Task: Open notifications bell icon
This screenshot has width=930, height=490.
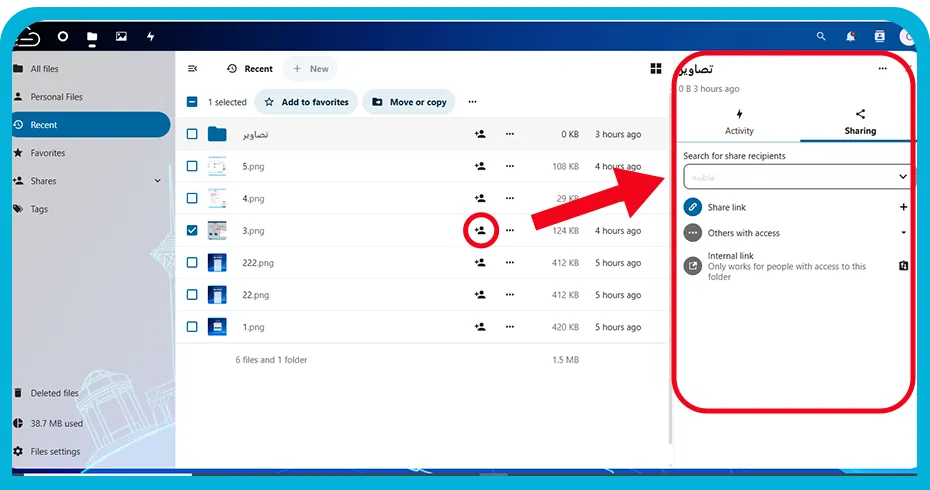Action: pos(850,36)
